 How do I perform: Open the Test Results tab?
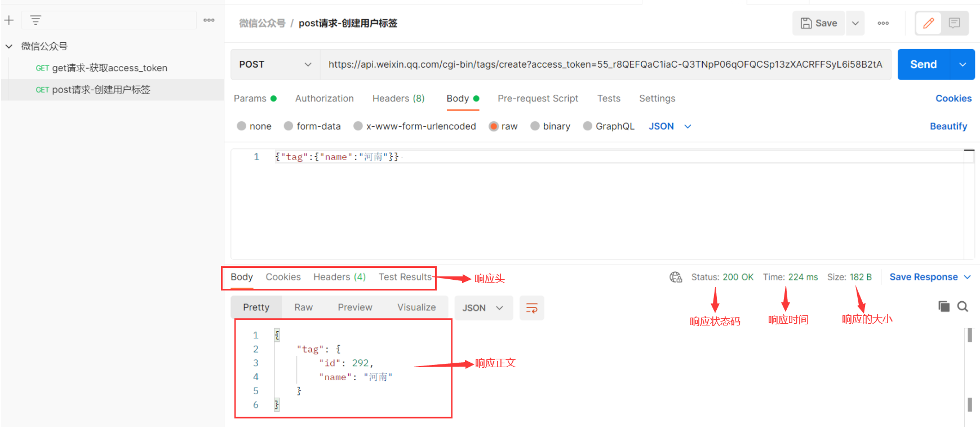(x=405, y=277)
